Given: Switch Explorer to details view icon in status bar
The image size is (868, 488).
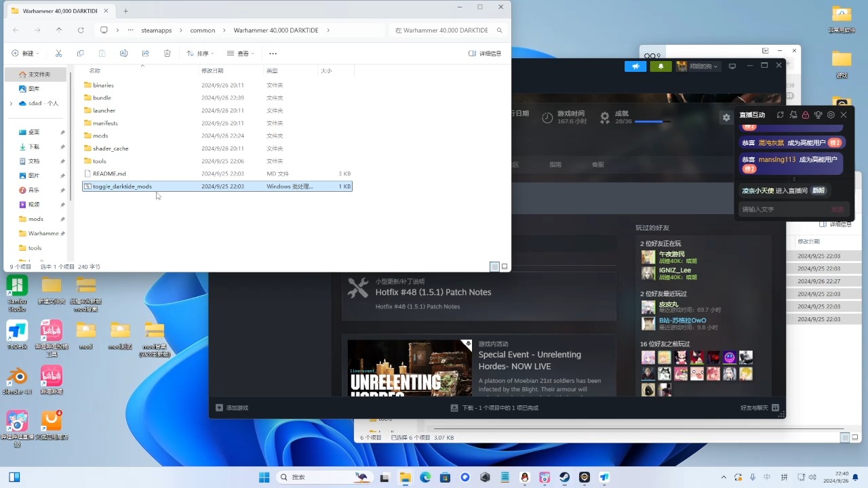Looking at the screenshot, I should [x=494, y=266].
